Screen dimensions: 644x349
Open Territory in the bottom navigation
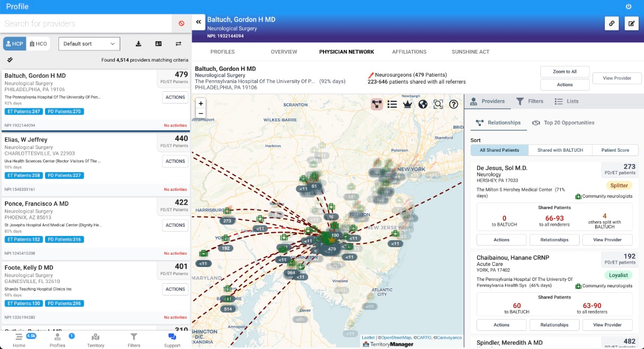click(96, 340)
